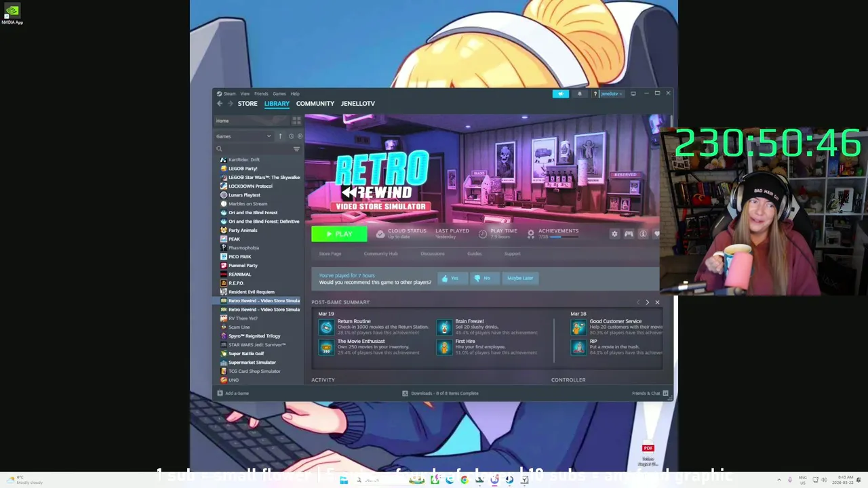Click the green PLAY button
The image size is (868, 488).
339,234
